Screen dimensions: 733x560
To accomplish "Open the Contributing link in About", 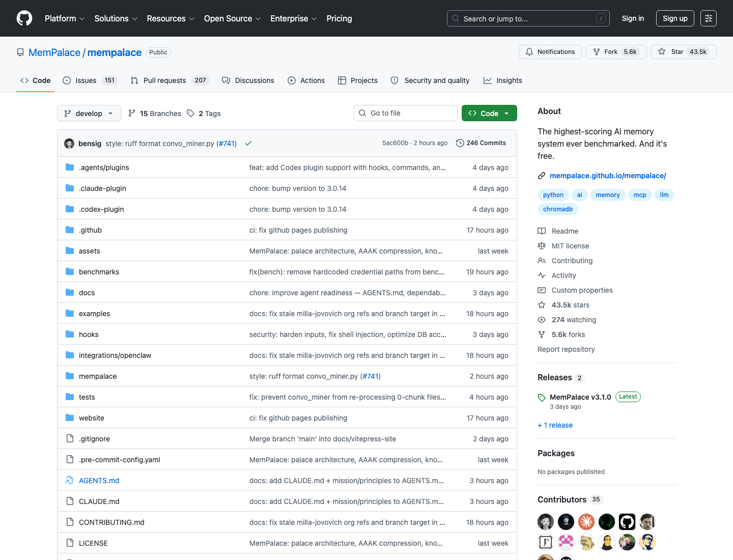I will pyautogui.click(x=572, y=261).
